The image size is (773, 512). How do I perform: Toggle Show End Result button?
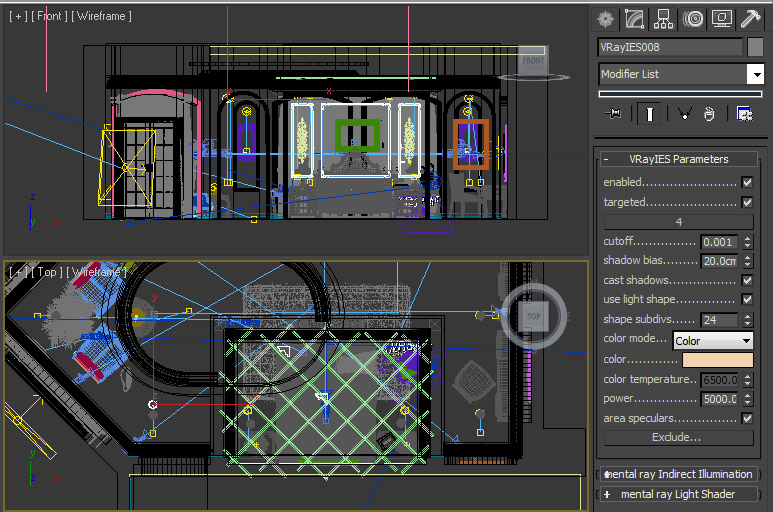pyautogui.click(x=650, y=114)
